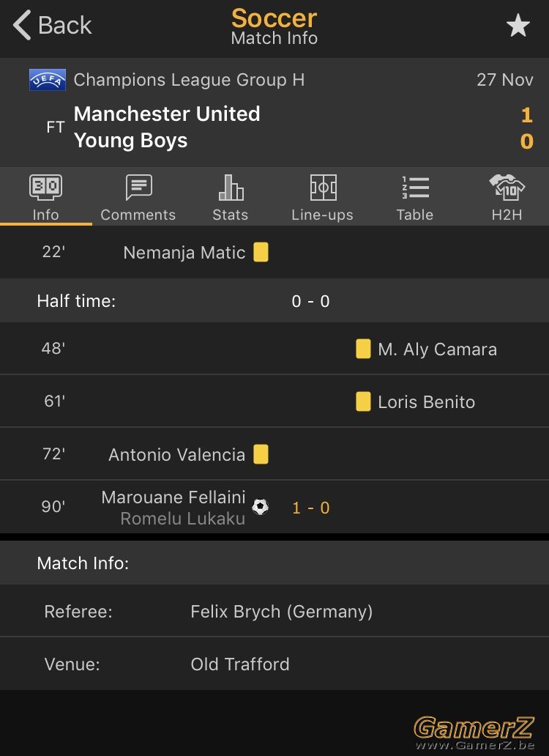
Task: Open the Table standings icon
Action: click(x=415, y=188)
